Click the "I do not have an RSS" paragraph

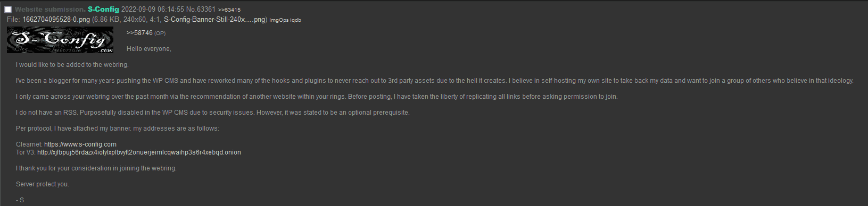213,113
